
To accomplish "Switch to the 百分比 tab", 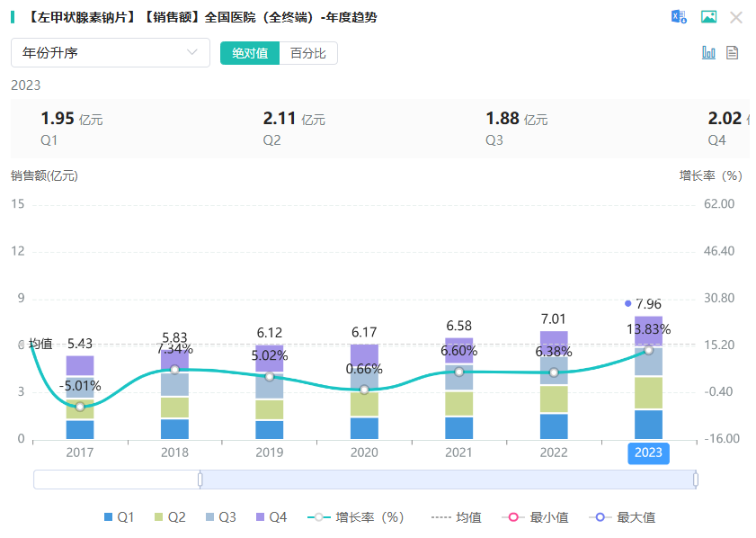I will tap(308, 53).
